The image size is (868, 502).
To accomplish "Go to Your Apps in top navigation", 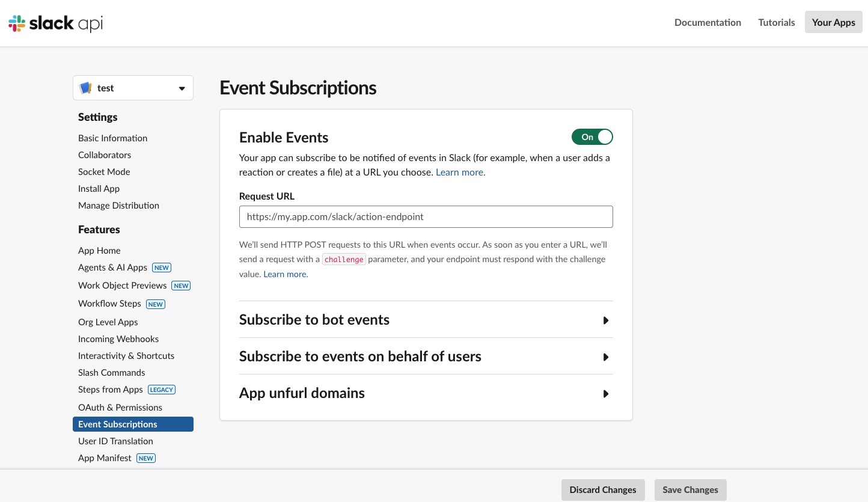I will click(833, 22).
